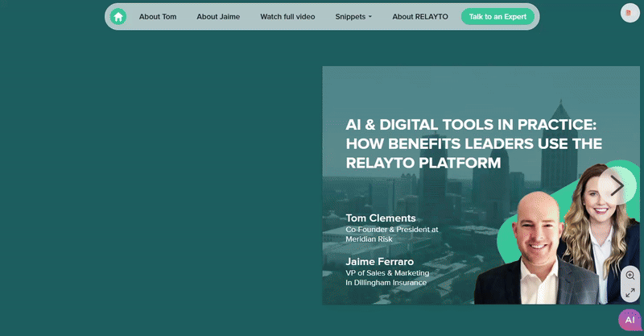Open About RELAYTO page

point(419,17)
